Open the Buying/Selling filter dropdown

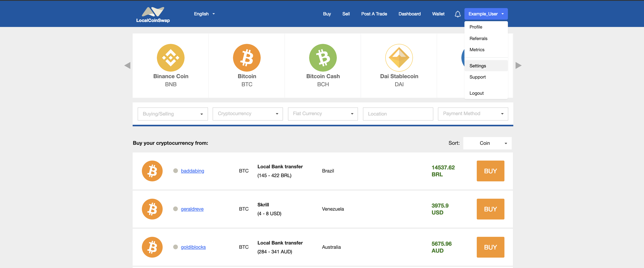pos(172,114)
